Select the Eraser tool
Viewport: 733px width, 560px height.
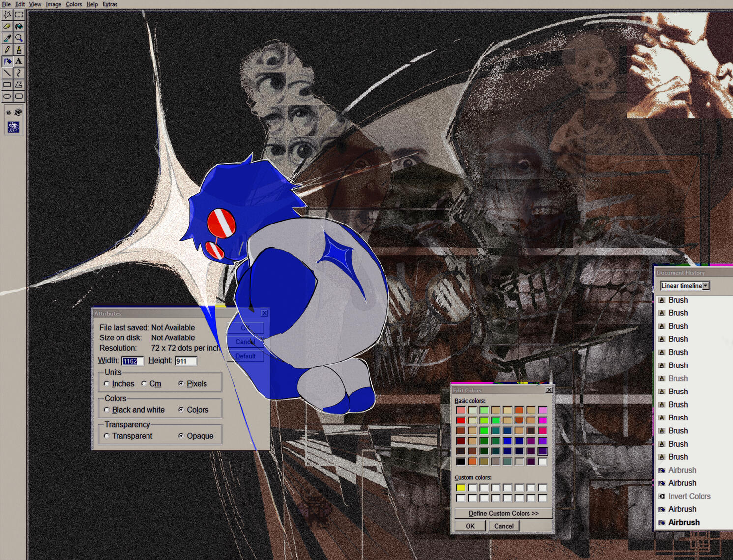(x=7, y=27)
